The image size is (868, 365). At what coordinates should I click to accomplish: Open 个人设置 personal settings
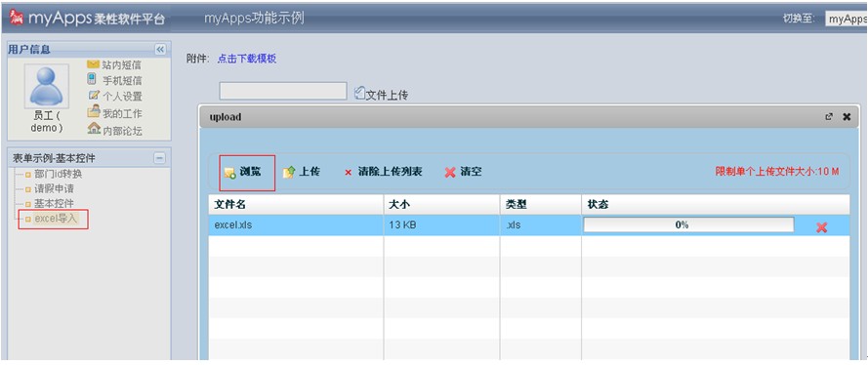[x=122, y=97]
